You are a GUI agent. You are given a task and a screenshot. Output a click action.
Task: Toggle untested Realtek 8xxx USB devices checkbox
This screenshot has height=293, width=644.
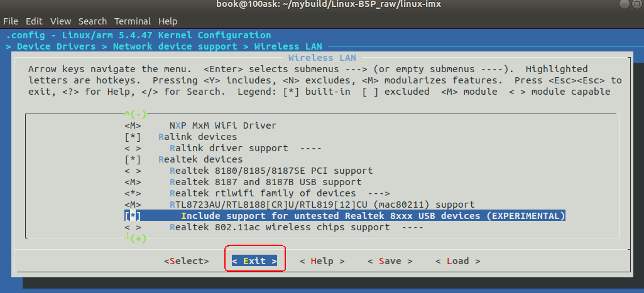point(133,216)
